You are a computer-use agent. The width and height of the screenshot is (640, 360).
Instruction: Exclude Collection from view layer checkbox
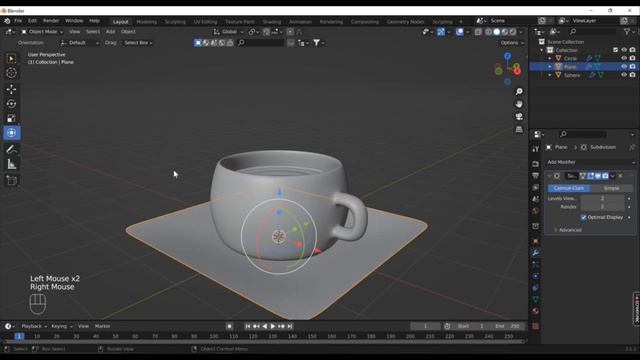616,50
